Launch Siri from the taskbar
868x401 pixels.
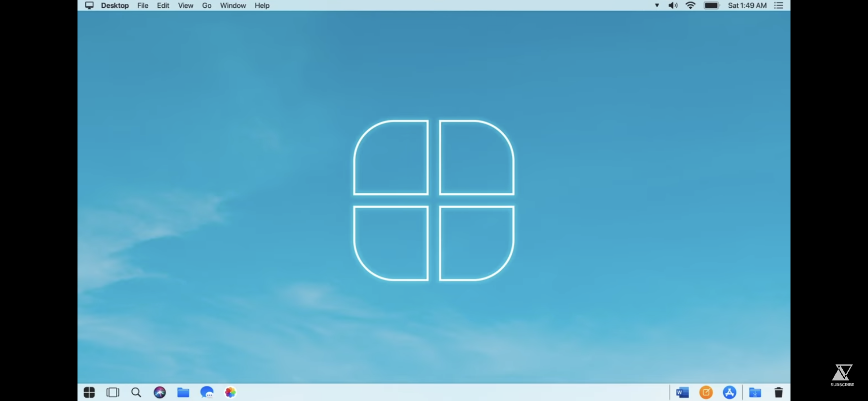tap(160, 392)
